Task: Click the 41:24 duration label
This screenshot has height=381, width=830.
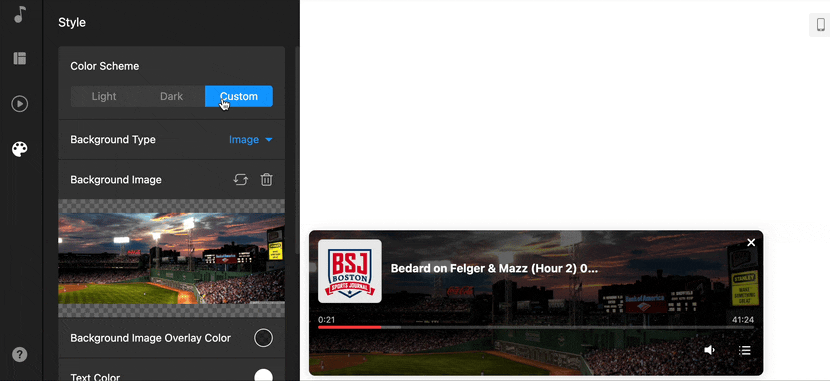Action: pyautogui.click(x=743, y=320)
